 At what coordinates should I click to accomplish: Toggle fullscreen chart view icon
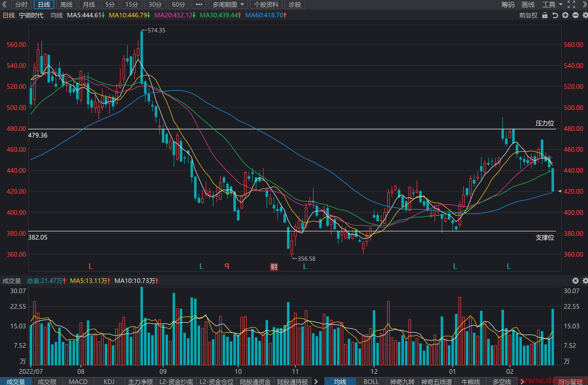click(x=571, y=4)
